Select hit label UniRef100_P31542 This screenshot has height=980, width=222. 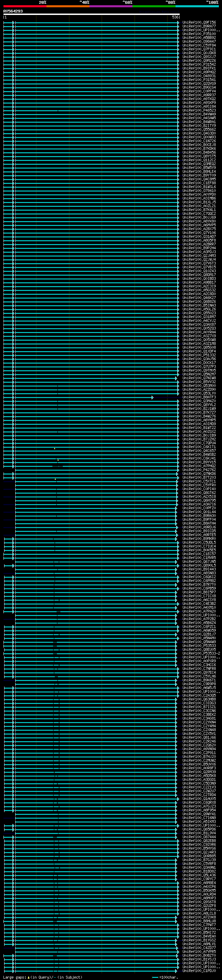(x=199, y=64)
